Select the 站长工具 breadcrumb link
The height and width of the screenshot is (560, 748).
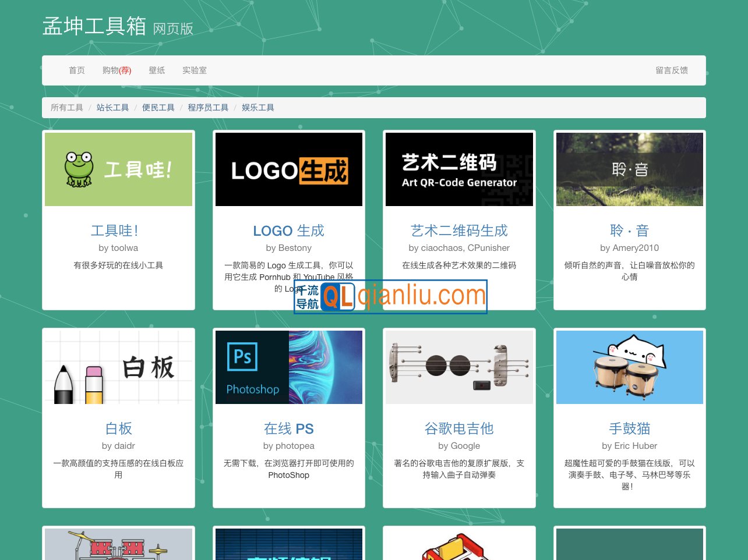(x=112, y=107)
